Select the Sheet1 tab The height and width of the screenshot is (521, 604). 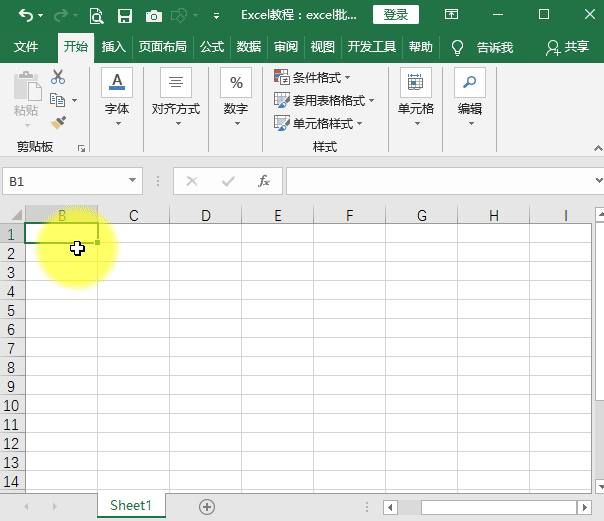click(131, 505)
